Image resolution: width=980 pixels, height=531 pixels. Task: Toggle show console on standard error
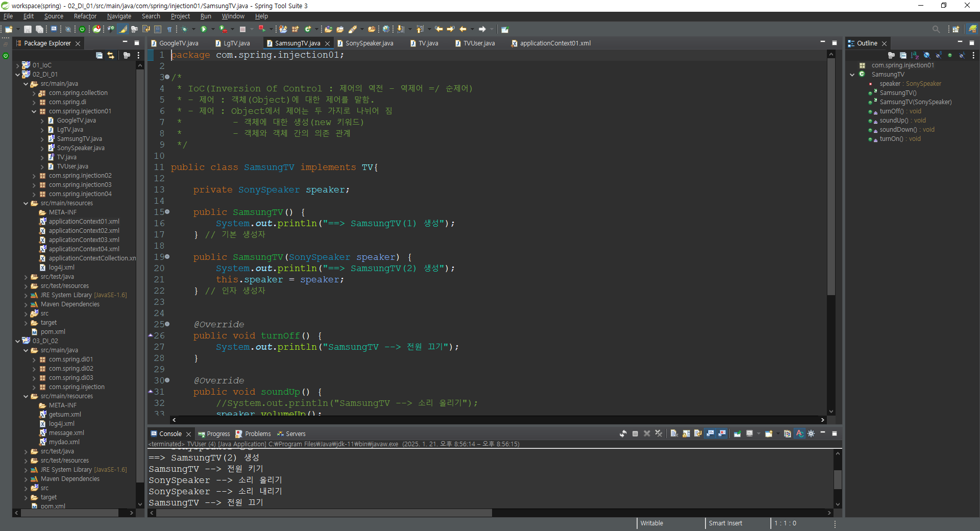(722, 433)
